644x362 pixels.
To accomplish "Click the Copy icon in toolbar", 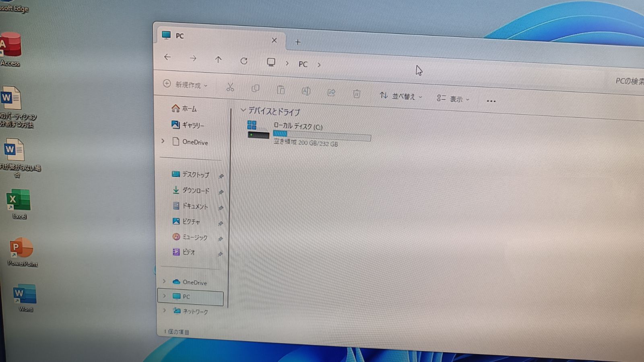I will tap(255, 88).
